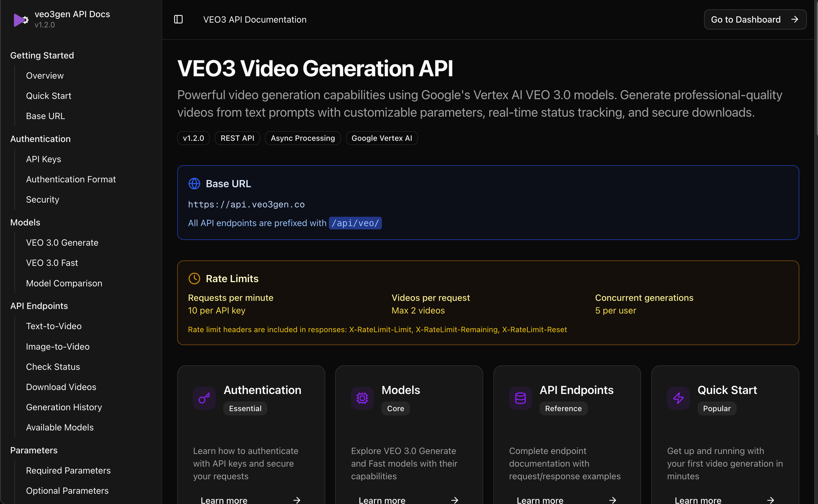
Task: Open Optional Parameters sidebar item
Action: click(x=67, y=491)
